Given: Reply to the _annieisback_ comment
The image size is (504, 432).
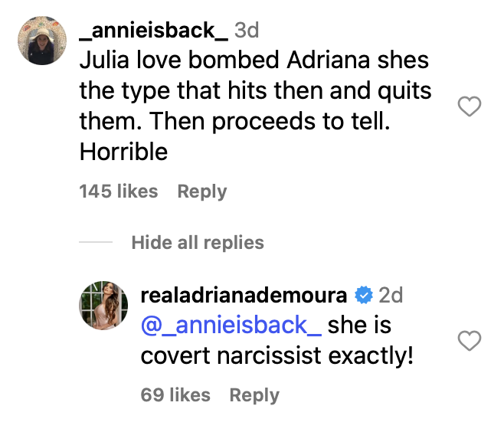Looking at the screenshot, I should click(x=202, y=191).
